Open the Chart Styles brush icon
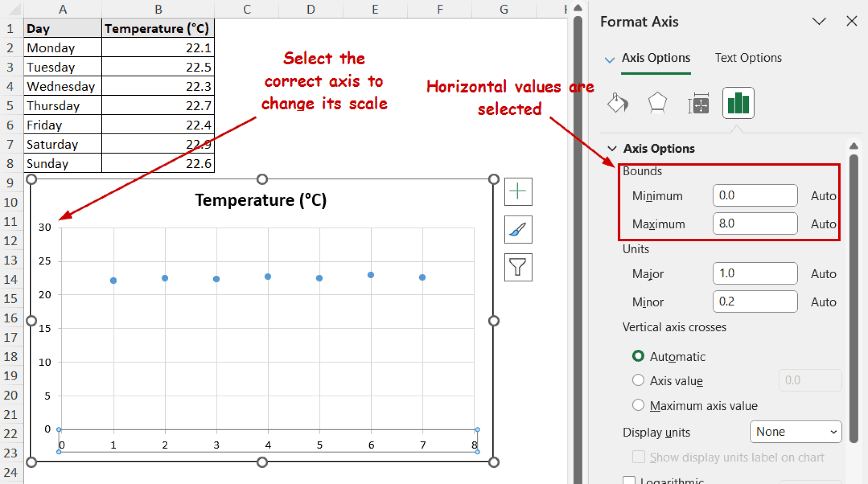Image resolution: width=868 pixels, height=484 pixels. 518,230
